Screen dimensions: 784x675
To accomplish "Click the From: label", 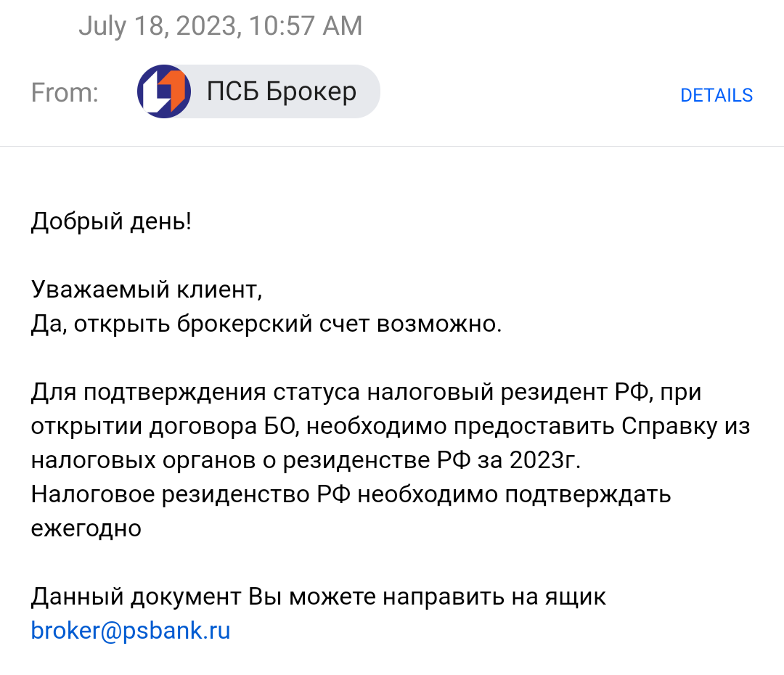I will coord(65,93).
